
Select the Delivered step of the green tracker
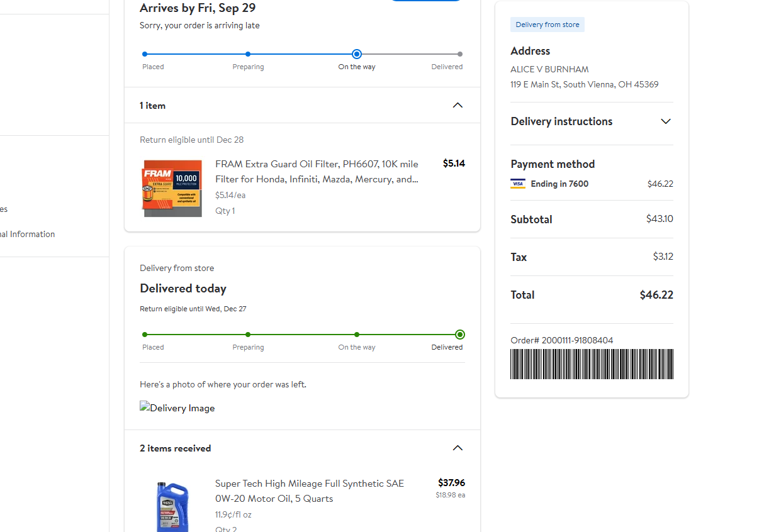pos(460,335)
